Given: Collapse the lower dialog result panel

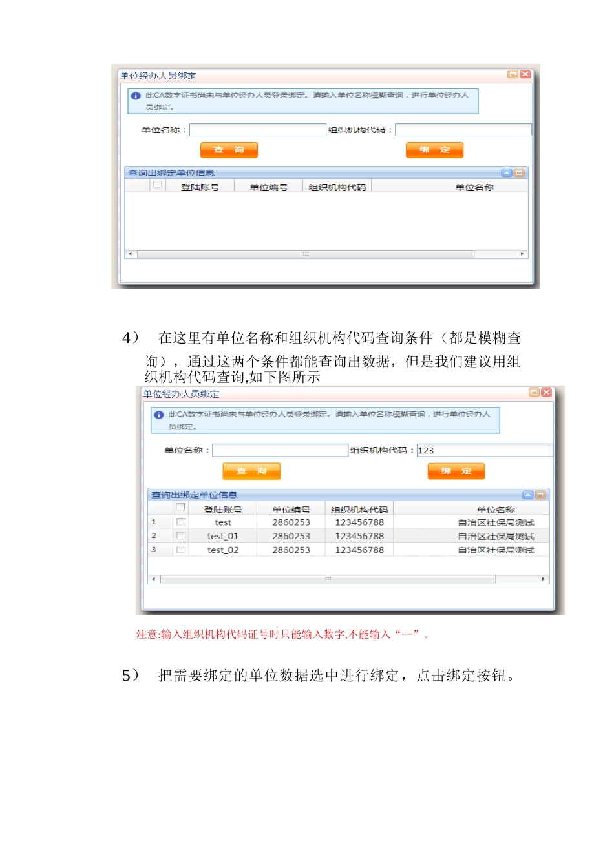Looking at the screenshot, I should point(528,495).
